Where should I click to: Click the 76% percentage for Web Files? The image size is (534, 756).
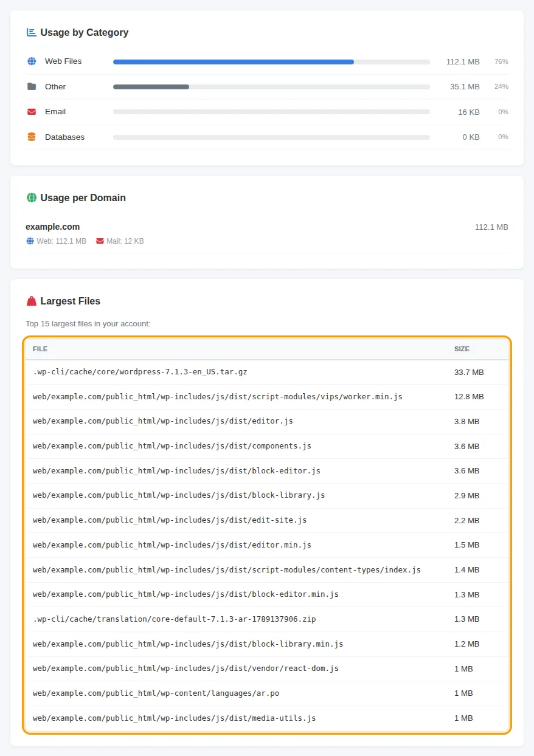(501, 62)
